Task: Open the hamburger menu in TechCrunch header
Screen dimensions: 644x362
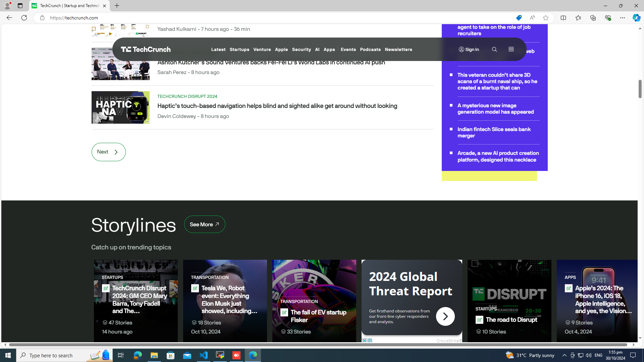Action: [511, 49]
